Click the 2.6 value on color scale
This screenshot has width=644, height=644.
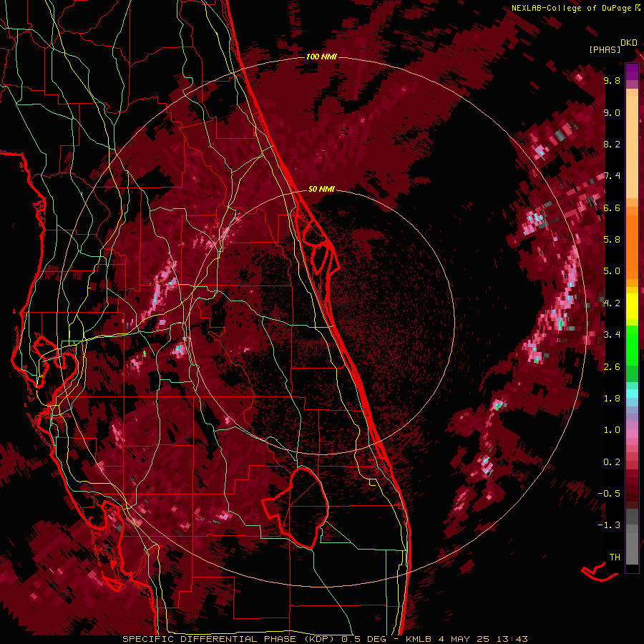(x=612, y=366)
